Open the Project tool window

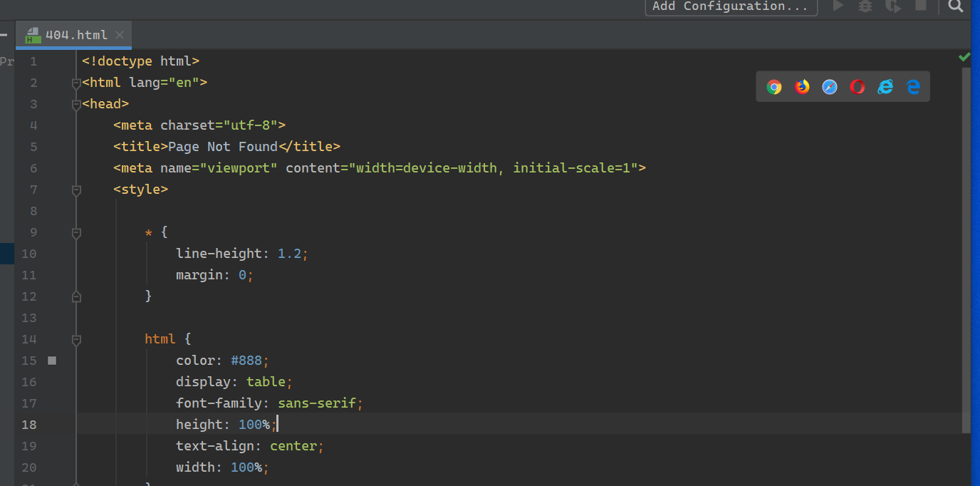click(8, 61)
